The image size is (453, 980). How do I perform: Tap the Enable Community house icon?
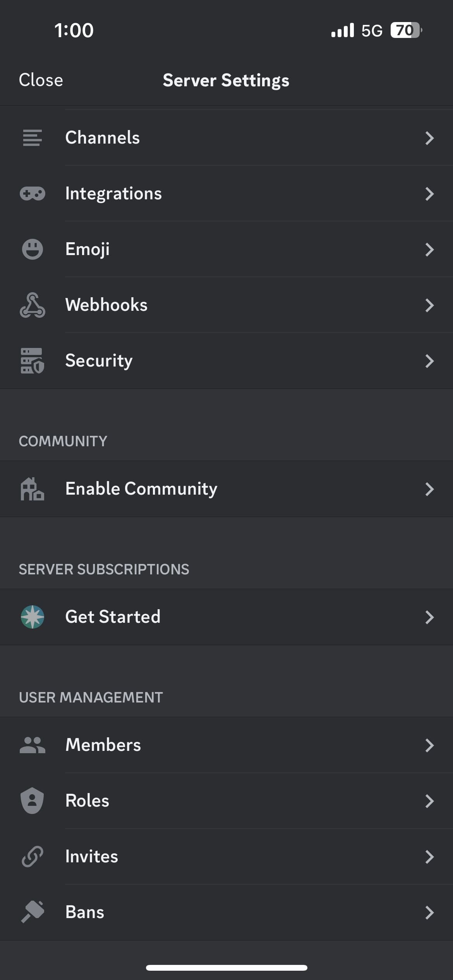click(32, 489)
